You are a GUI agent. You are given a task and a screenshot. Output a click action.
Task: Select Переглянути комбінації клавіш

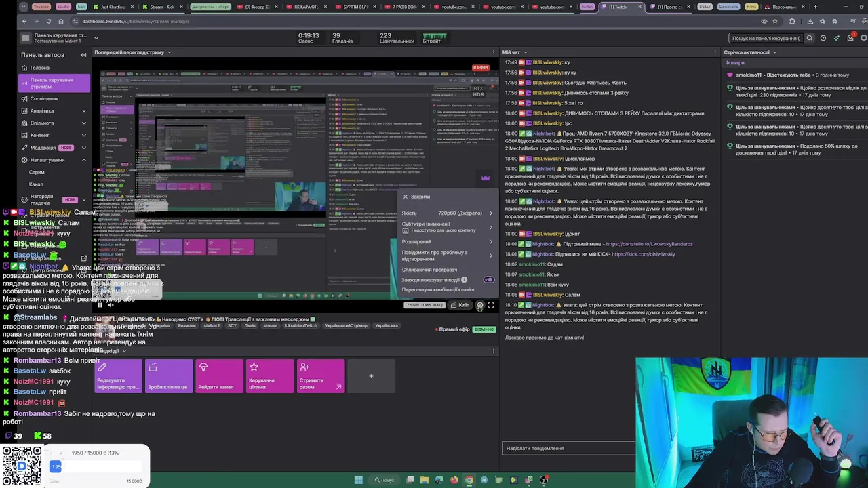tap(438, 289)
